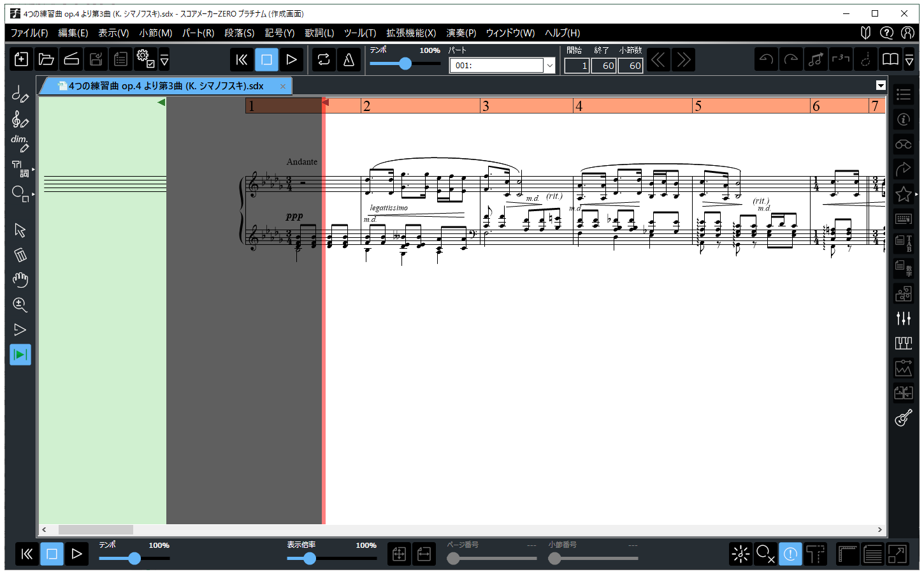Click measure 3 in the measure ruler
The image size is (924, 574).
tap(526, 106)
